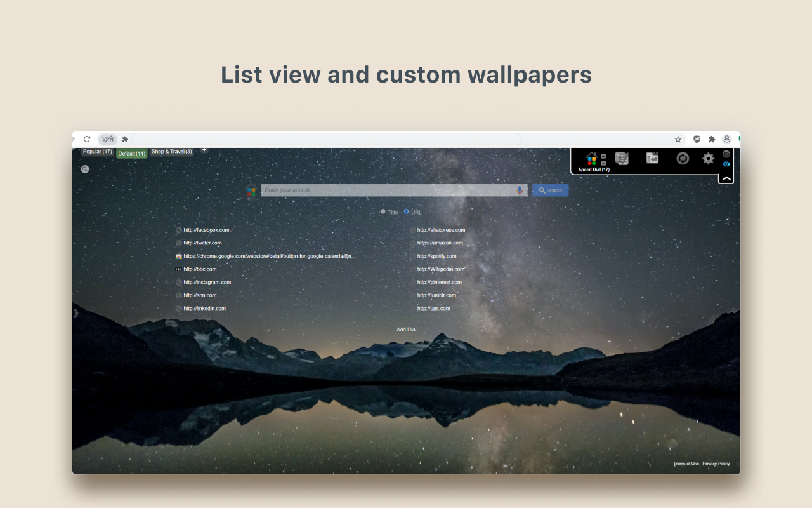The width and height of the screenshot is (812, 508).
Task: Toggle the eye visibility icon in panel
Action: (x=726, y=164)
